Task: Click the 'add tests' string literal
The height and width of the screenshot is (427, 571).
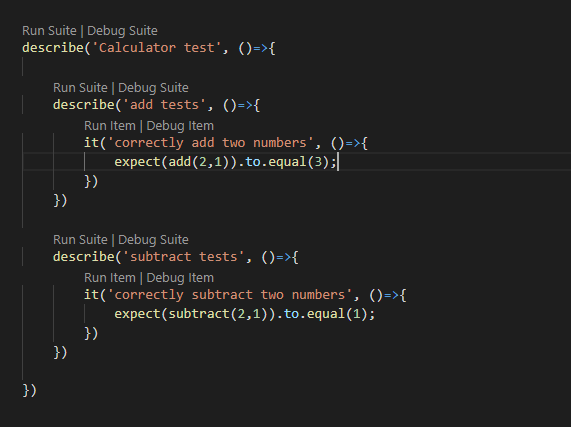Action: [x=164, y=105]
